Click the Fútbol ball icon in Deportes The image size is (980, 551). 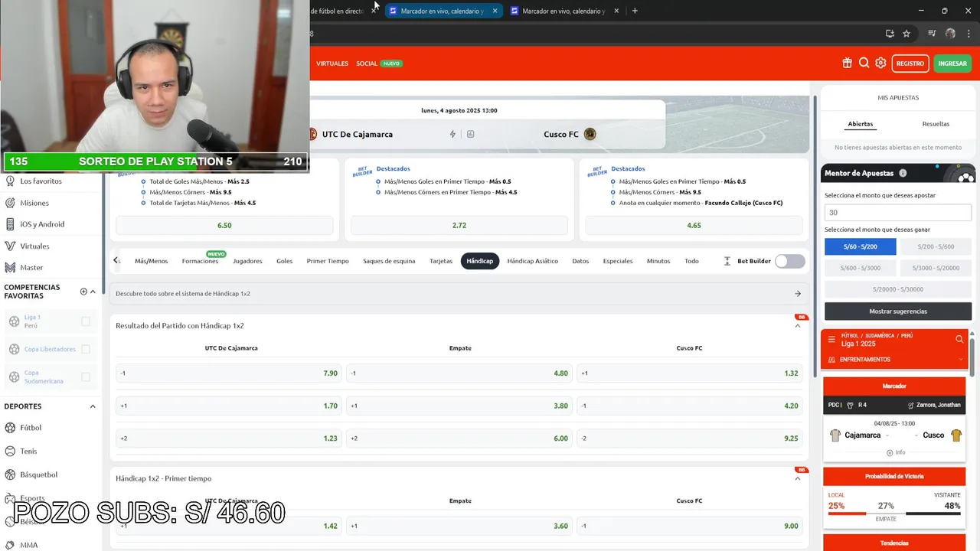pyautogui.click(x=11, y=428)
